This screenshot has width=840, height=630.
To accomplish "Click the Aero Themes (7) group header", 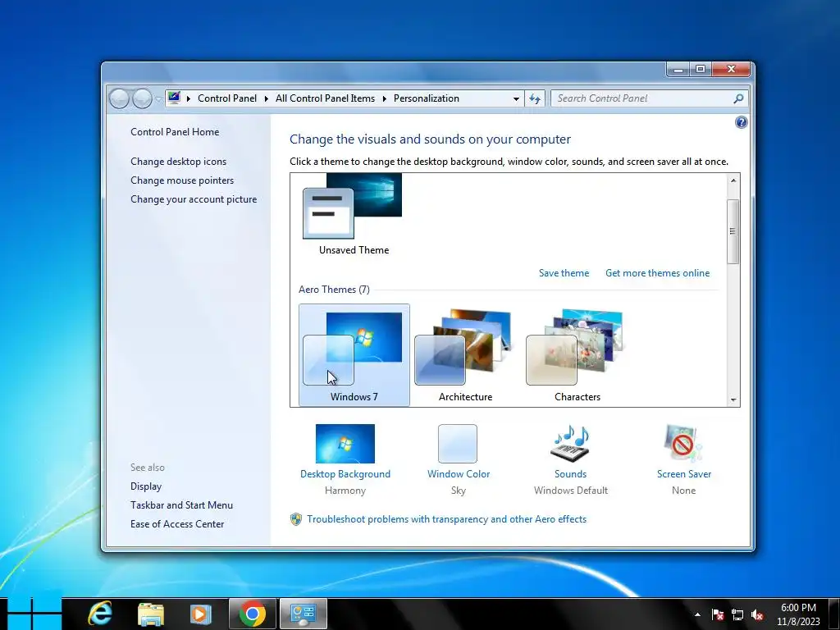I will (x=334, y=290).
